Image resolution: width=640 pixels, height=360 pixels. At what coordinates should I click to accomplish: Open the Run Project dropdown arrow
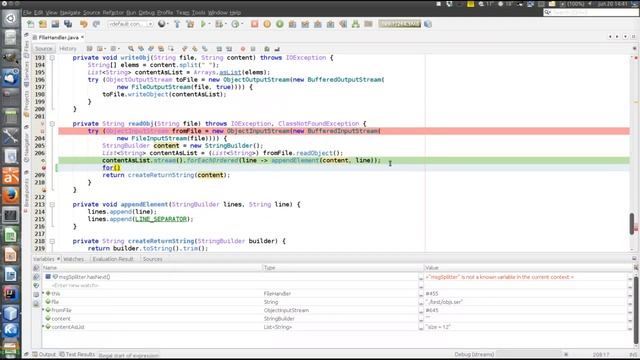tap(209, 24)
